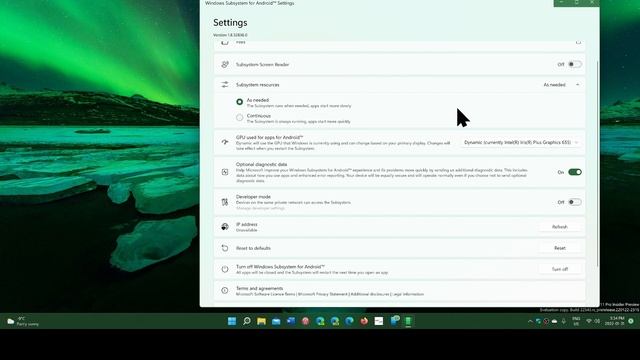The width and height of the screenshot is (640, 360).
Task: Open the Windows Start menu
Action: [x=232, y=321]
